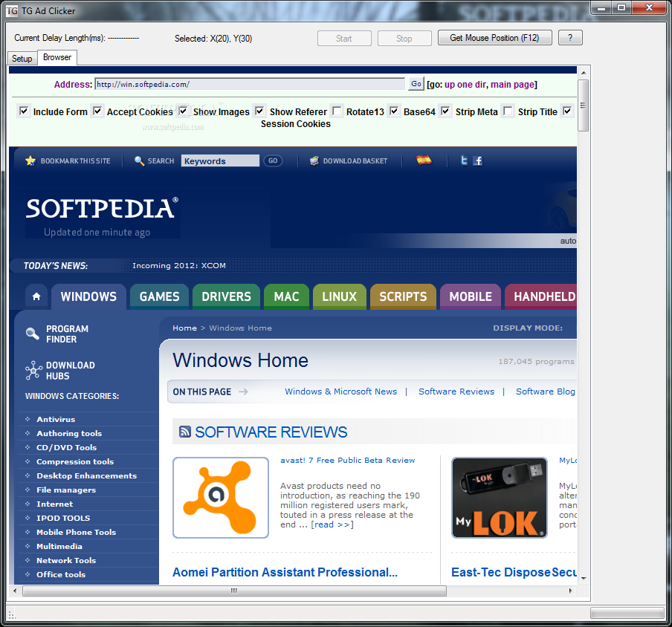
Task: Follow the 'up one dir' link
Action: tap(465, 85)
